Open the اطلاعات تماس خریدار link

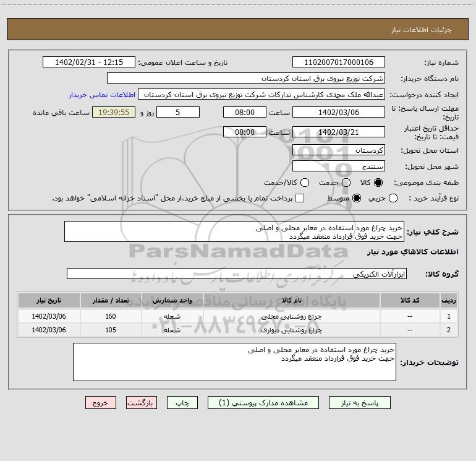[102, 95]
